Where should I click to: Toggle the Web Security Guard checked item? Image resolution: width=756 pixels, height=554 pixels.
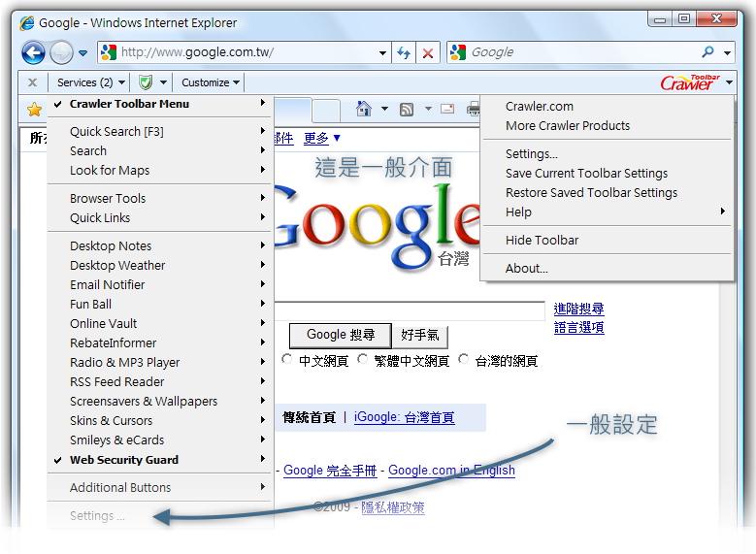tap(160, 460)
